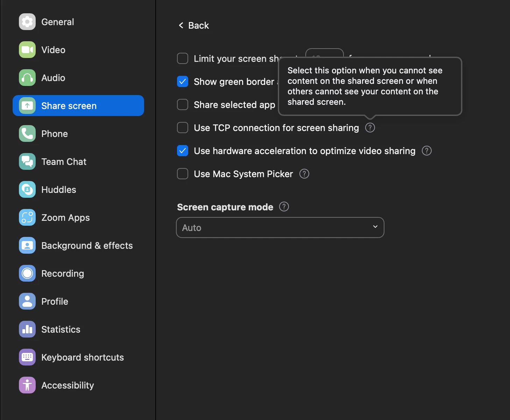Viewport: 510px width, 420px height.
Task: Enable Use TCP connection for screen sharing
Action: coord(183,128)
